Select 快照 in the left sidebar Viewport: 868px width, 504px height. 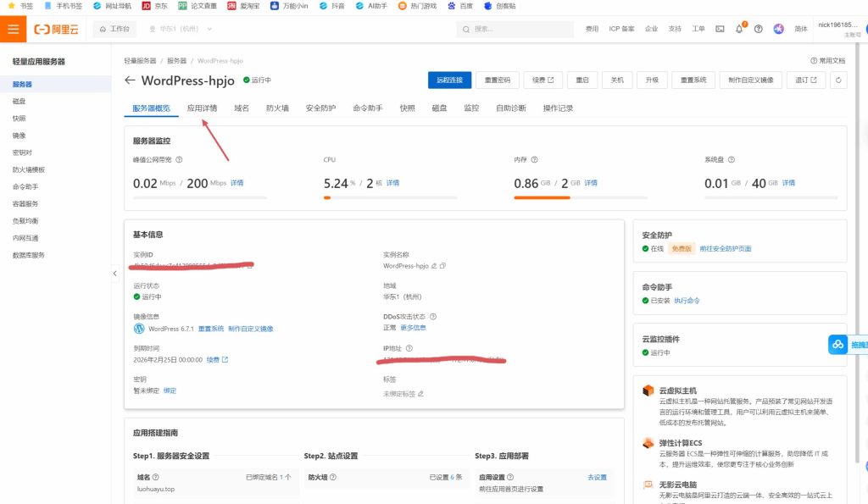[x=19, y=119]
